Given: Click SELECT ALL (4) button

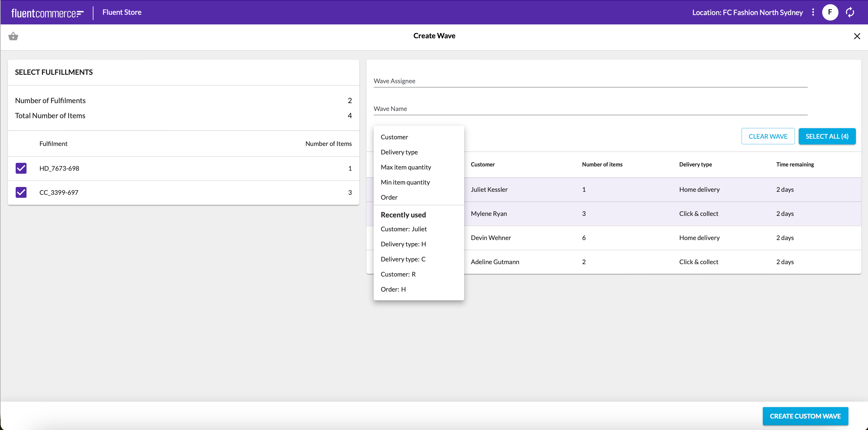Looking at the screenshot, I should click(828, 136).
